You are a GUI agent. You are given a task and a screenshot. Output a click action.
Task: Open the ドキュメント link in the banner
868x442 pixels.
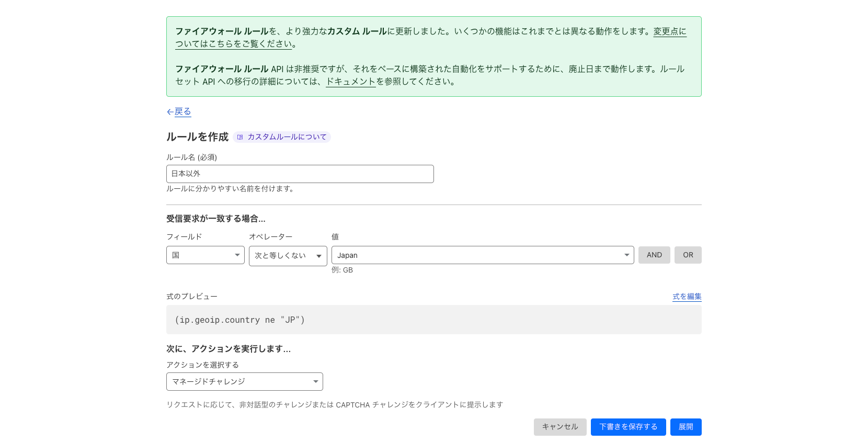351,82
